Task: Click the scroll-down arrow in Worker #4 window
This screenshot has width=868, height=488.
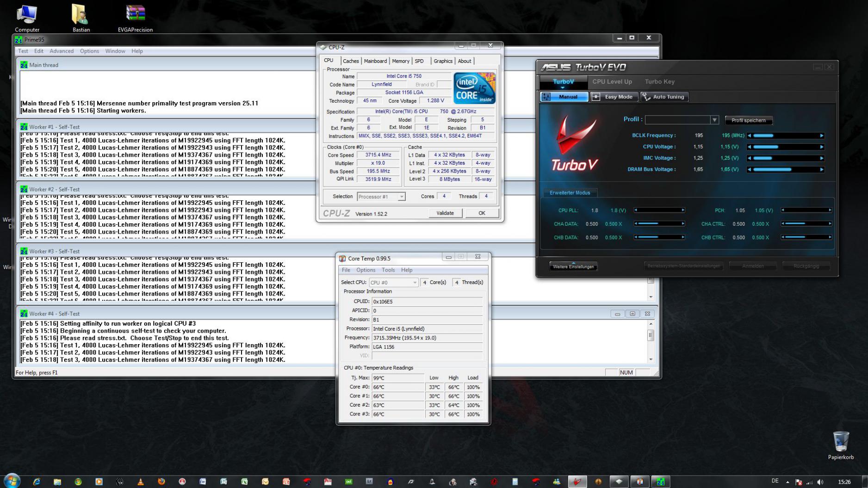Action: (x=651, y=359)
